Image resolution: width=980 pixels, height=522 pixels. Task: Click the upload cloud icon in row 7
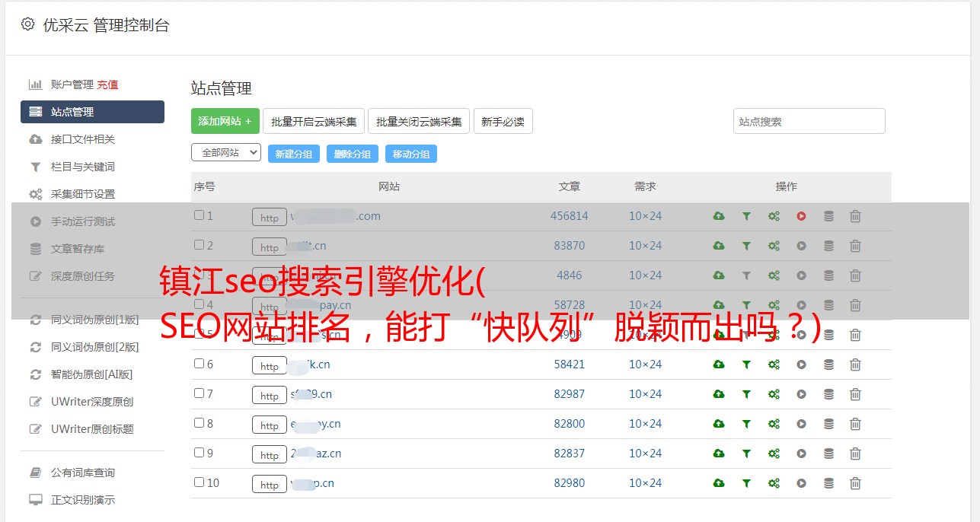coord(719,394)
